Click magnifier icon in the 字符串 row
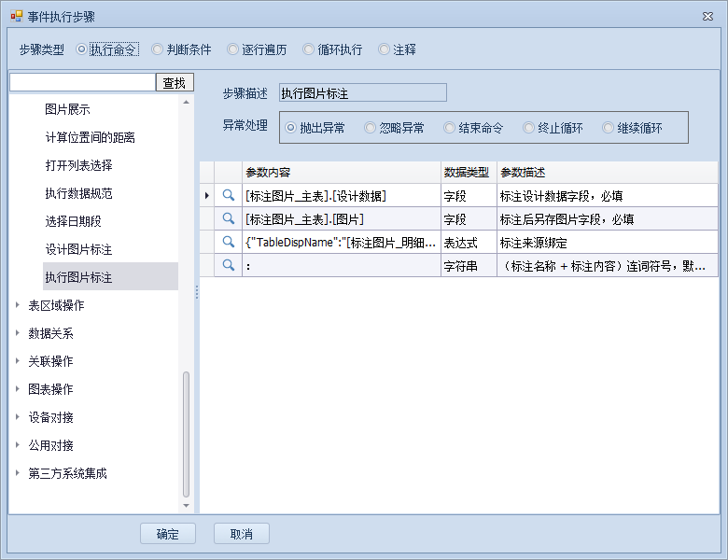 pos(228,266)
